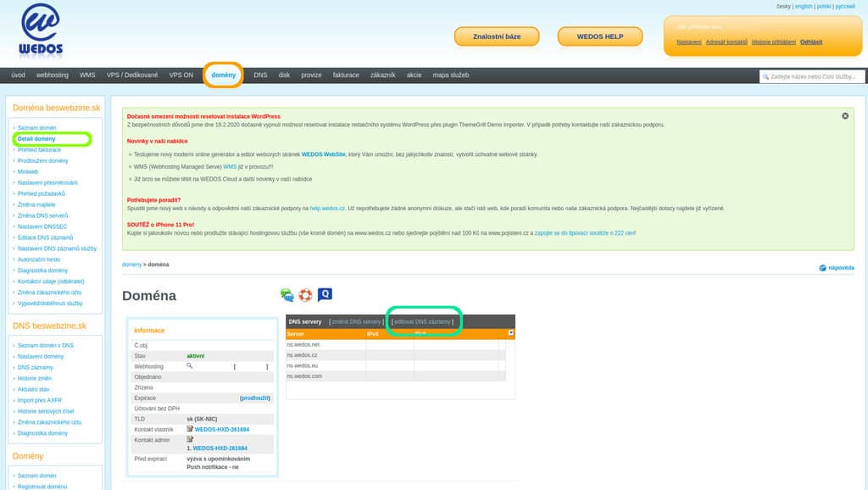Open Historie změn sidebar link
Image resolution: width=868 pixels, height=490 pixels.
(x=34, y=379)
